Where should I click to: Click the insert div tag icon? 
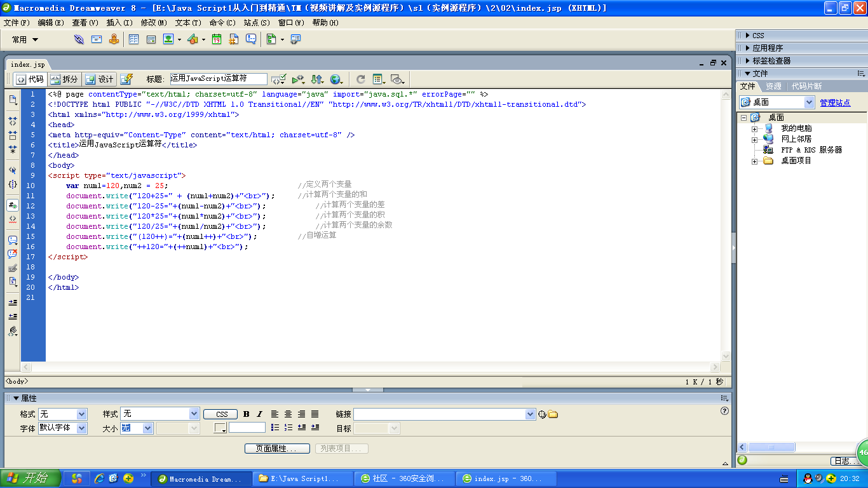(151, 39)
